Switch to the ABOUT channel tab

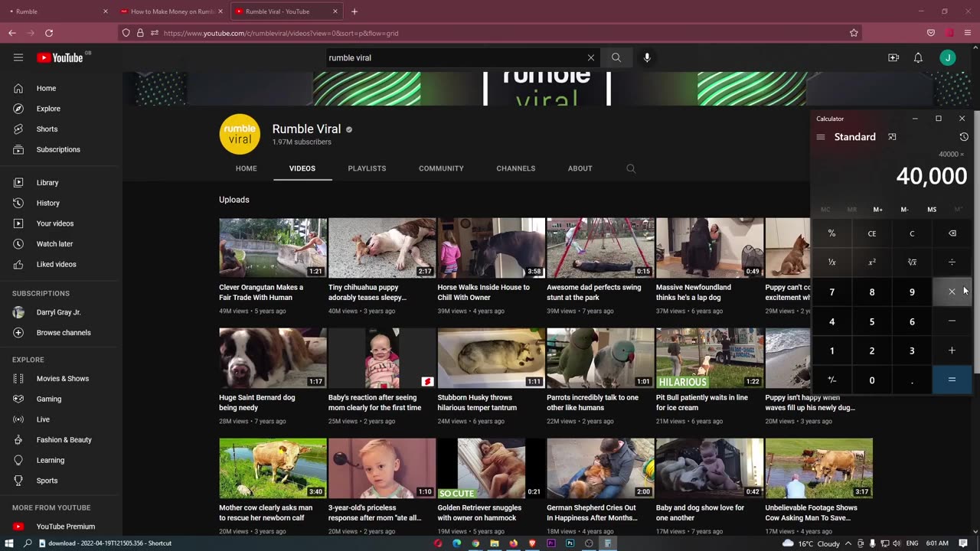pyautogui.click(x=580, y=168)
